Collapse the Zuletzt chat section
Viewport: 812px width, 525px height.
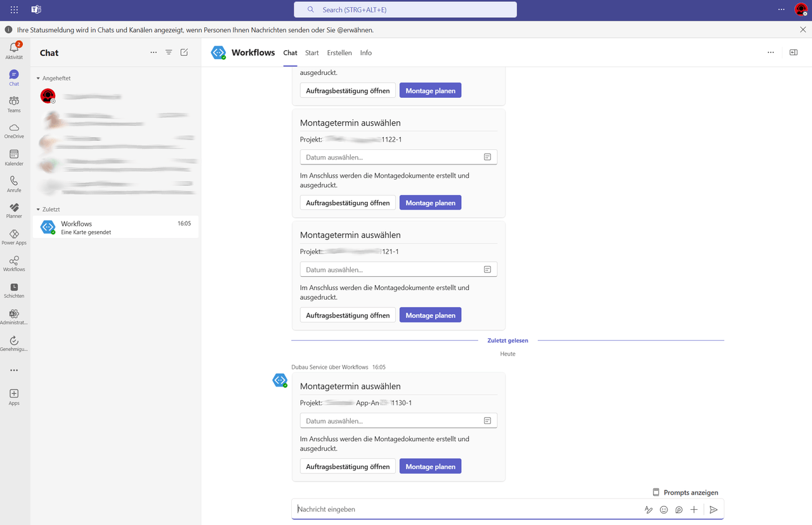coord(38,209)
